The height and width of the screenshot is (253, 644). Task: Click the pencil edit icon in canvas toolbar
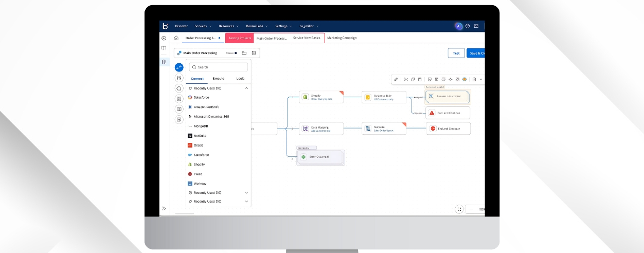(x=396, y=79)
